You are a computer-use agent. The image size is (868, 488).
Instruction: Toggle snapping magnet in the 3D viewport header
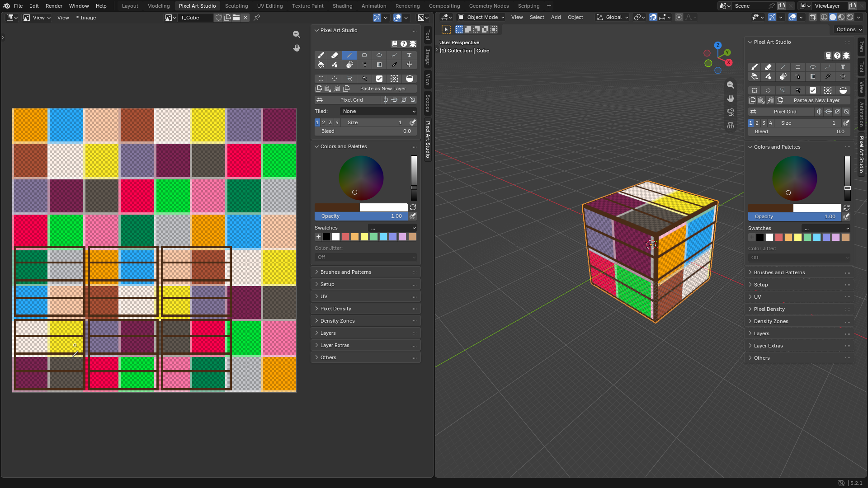(x=653, y=17)
